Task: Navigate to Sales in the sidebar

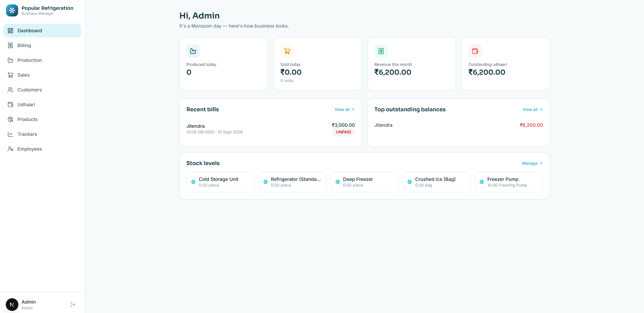Action: point(42,75)
